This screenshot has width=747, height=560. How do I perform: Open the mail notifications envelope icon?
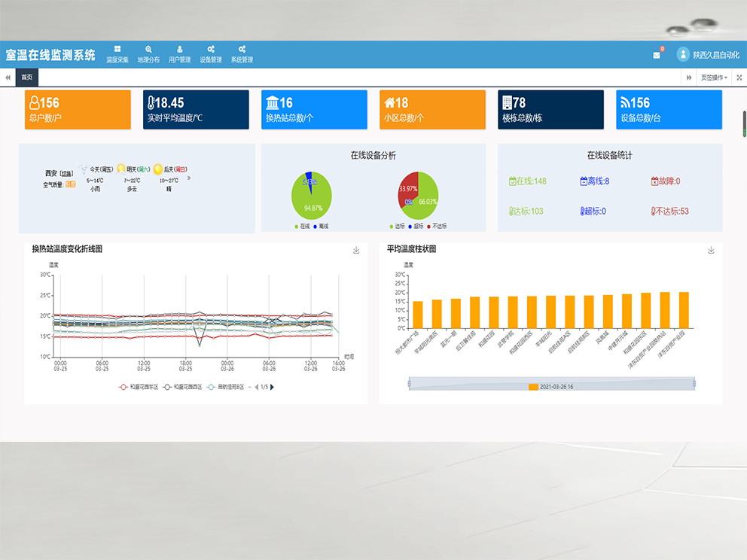(657, 55)
